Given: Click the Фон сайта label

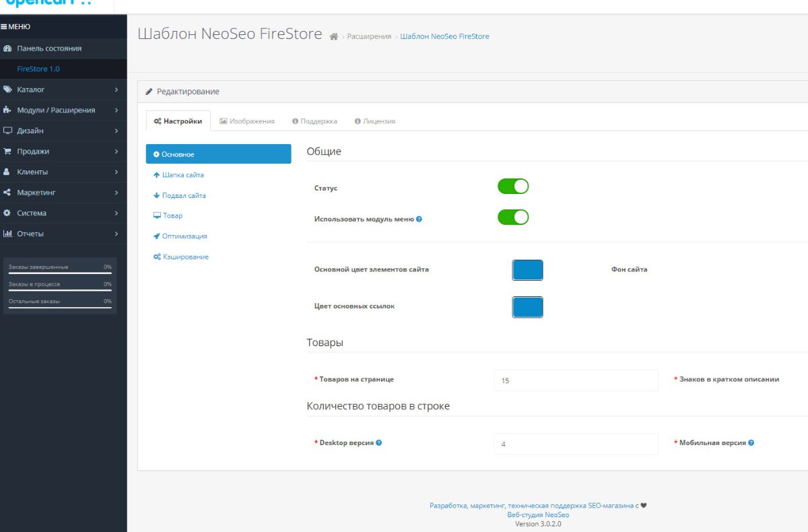Looking at the screenshot, I should pyautogui.click(x=630, y=269).
